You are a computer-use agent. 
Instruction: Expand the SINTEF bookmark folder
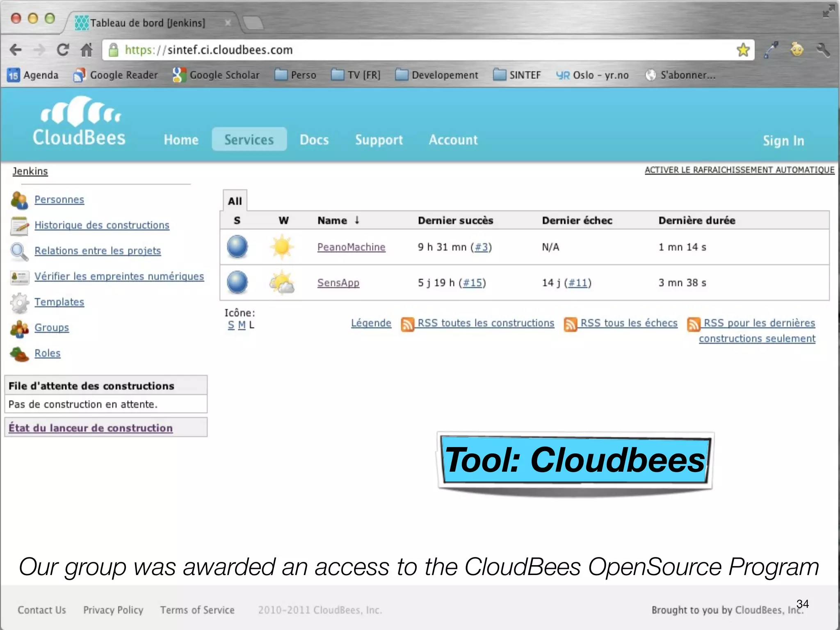pos(517,75)
